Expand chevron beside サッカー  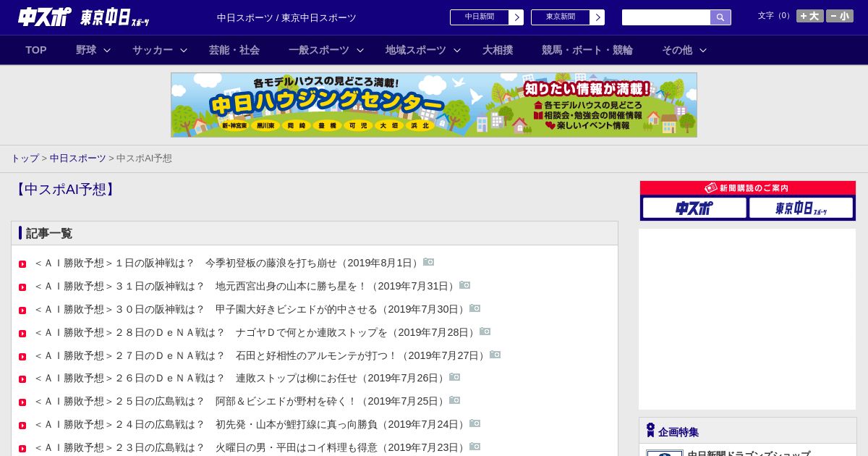tap(184, 50)
